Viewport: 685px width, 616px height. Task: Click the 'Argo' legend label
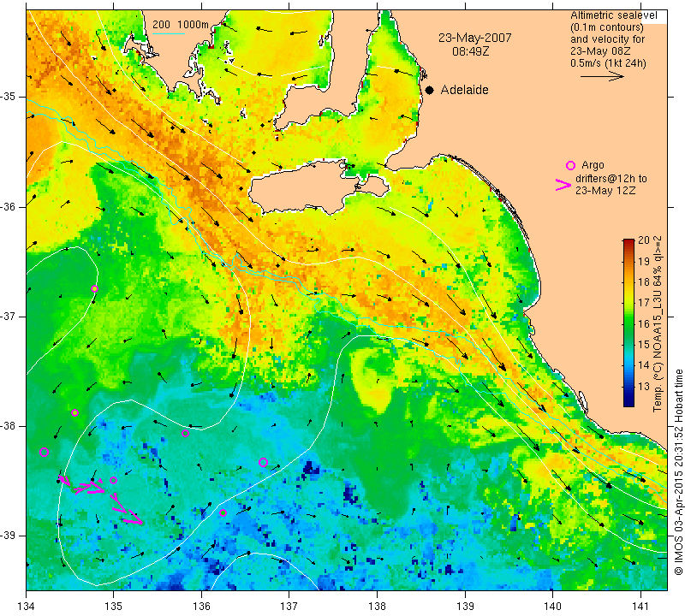coord(593,165)
